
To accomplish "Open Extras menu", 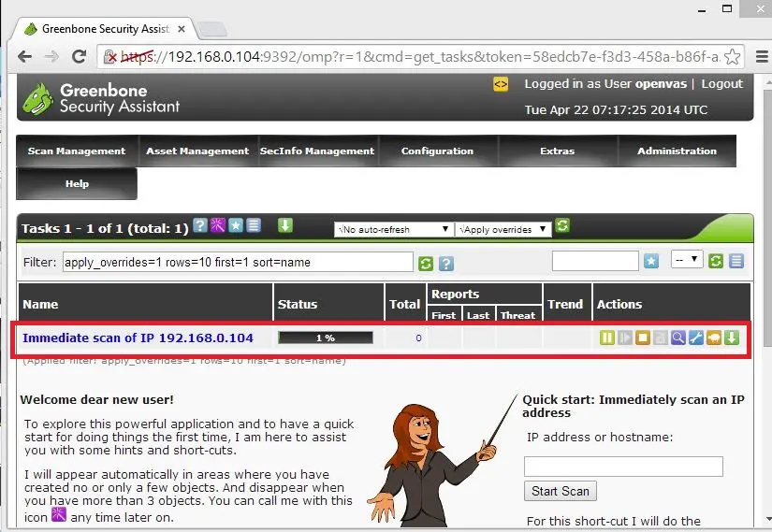I will [x=558, y=151].
